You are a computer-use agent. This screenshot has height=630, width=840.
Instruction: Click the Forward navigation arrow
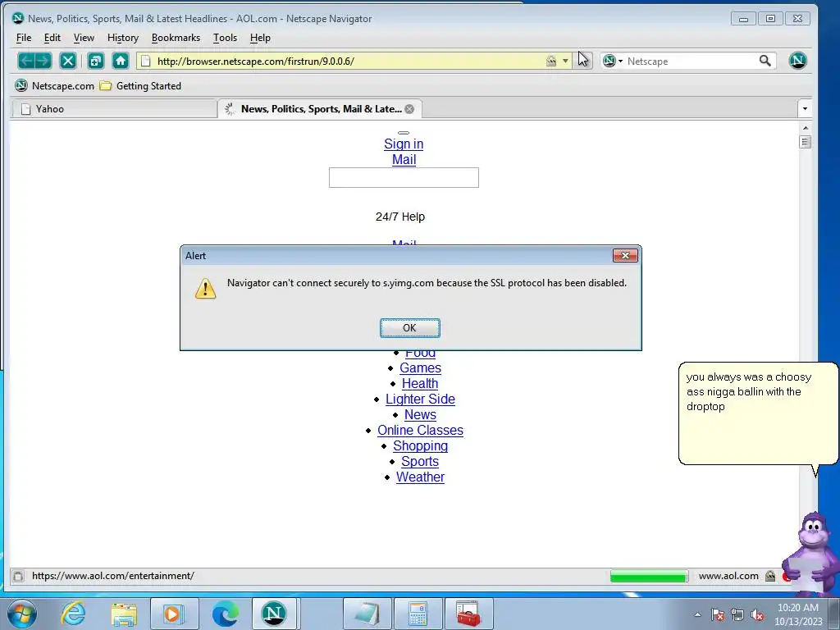point(43,61)
